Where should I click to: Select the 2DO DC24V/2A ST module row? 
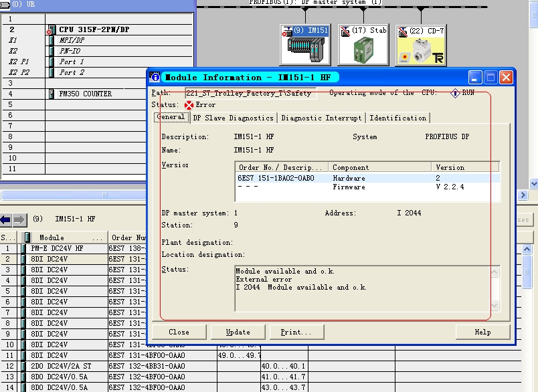pos(61,366)
